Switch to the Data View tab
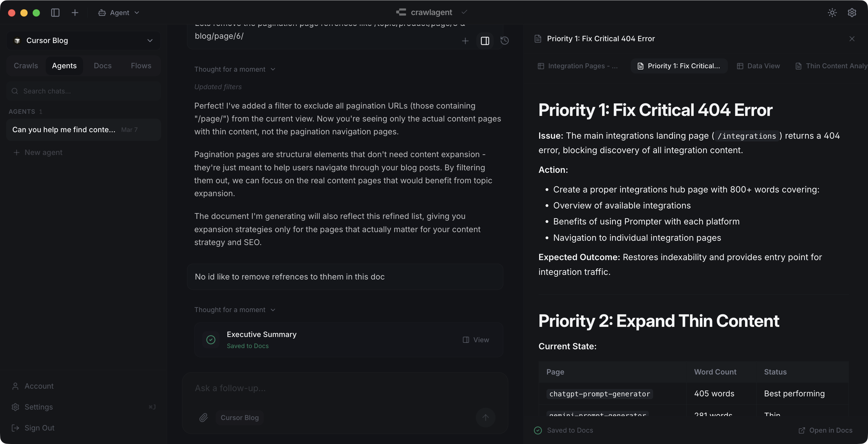Image resolution: width=868 pixels, height=444 pixels. 759,66
